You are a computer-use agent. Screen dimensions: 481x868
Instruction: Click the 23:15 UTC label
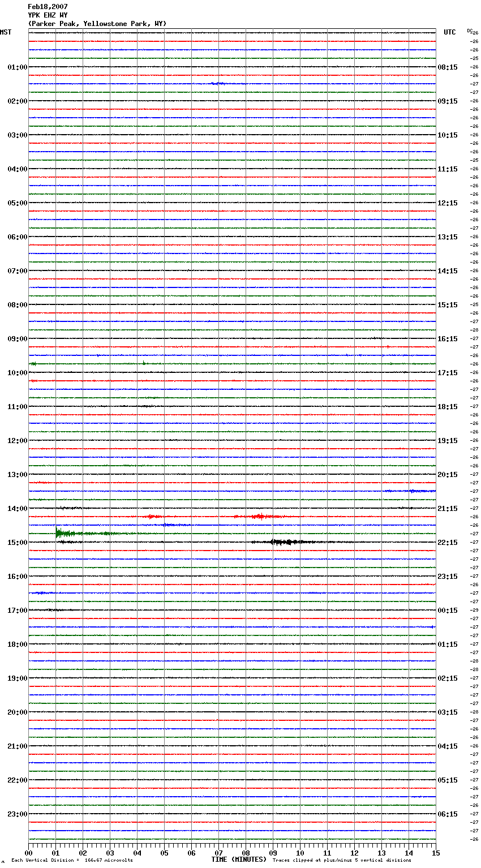click(x=448, y=577)
